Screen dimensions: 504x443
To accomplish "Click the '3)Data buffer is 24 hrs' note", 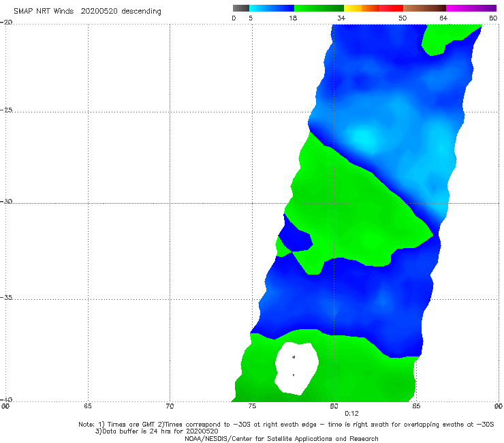I will [157, 431].
